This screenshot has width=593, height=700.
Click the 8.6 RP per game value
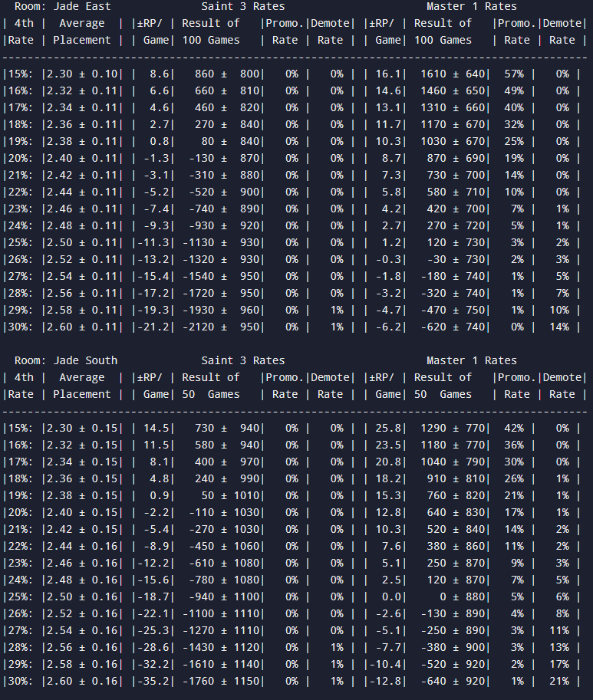160,74
